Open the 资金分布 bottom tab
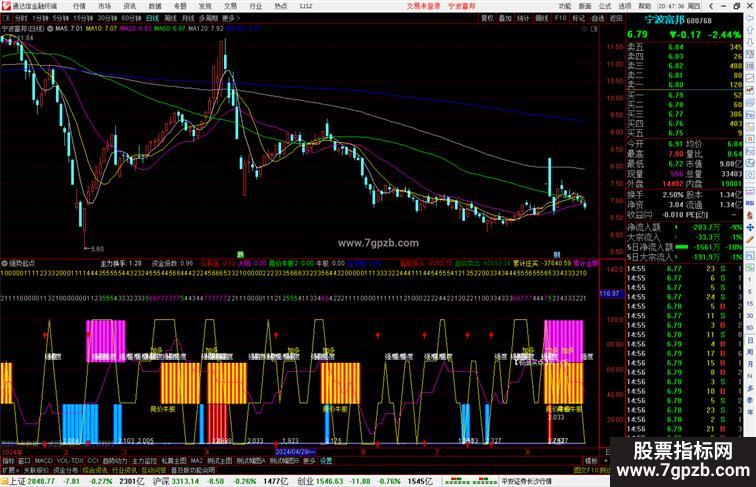This screenshot has width=756, height=487. coord(66,470)
